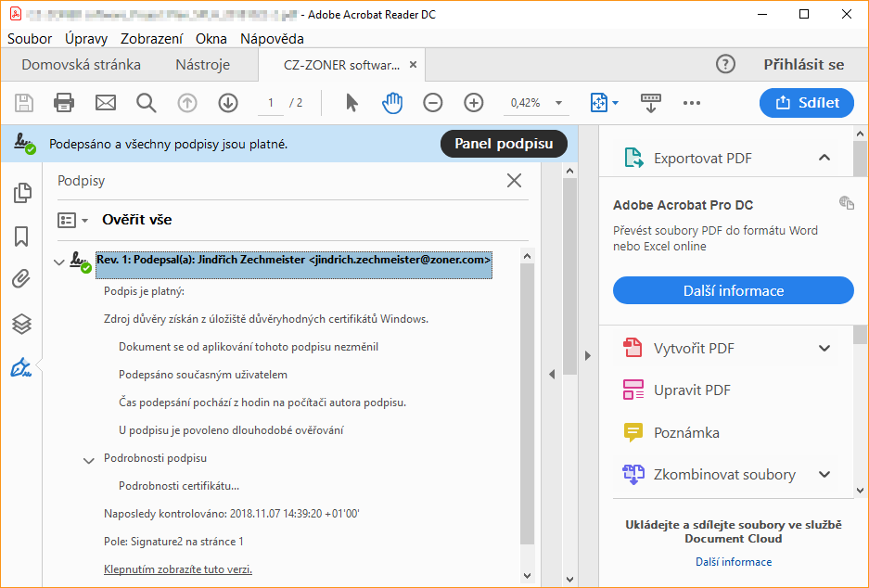Open signature panel options menu

(x=72, y=220)
